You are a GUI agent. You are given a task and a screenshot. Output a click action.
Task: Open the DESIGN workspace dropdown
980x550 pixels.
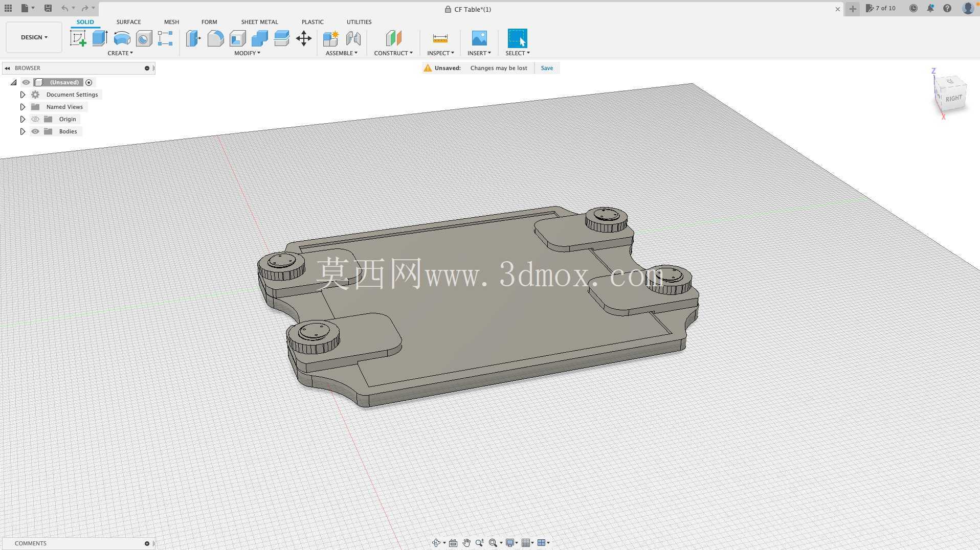pyautogui.click(x=34, y=37)
